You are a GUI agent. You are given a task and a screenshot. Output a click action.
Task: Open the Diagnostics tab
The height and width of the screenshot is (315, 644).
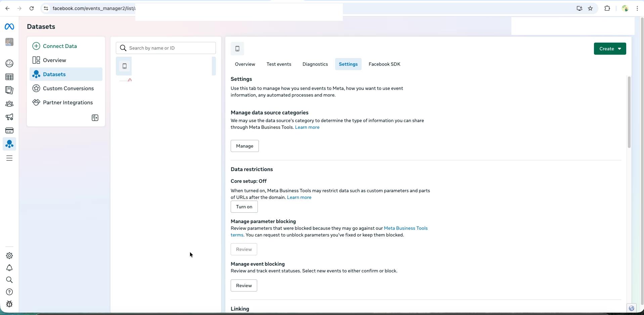(315, 64)
